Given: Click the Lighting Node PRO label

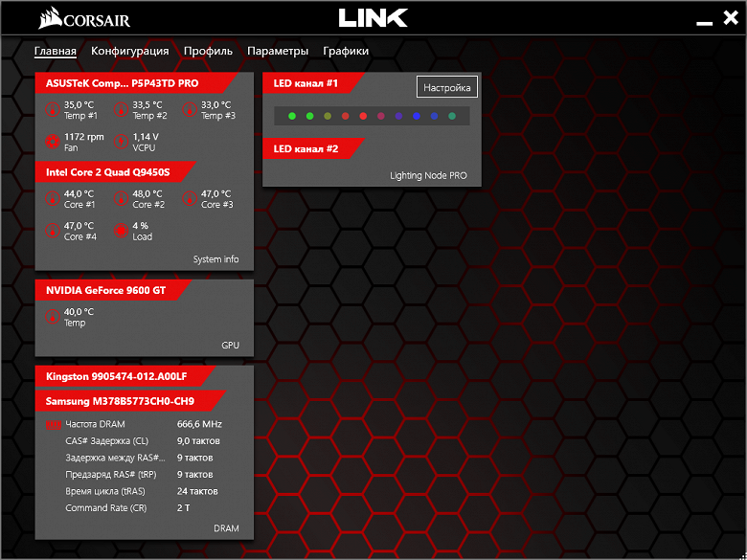Looking at the screenshot, I should pos(428,175).
